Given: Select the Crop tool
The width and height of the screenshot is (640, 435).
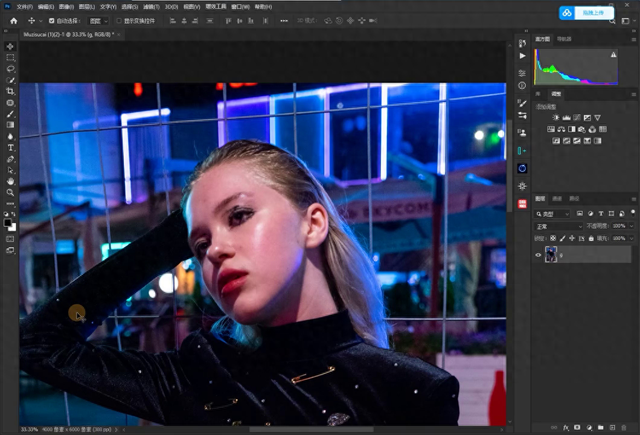Looking at the screenshot, I should coord(10,91).
